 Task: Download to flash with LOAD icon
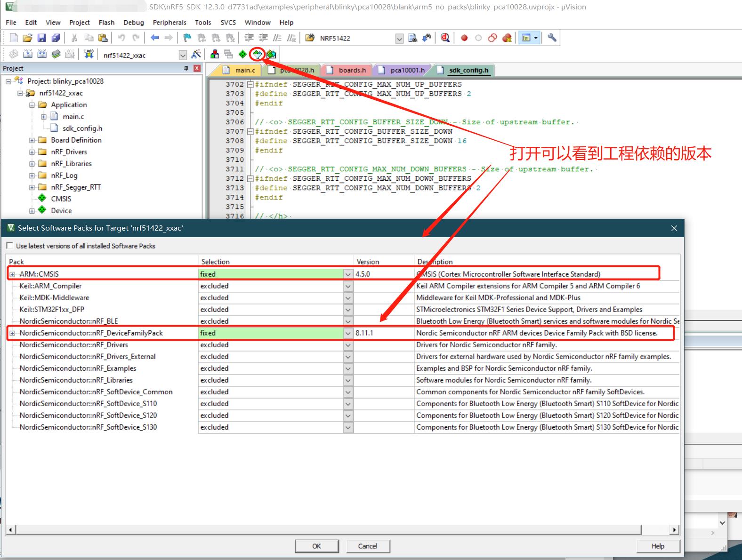tap(89, 54)
